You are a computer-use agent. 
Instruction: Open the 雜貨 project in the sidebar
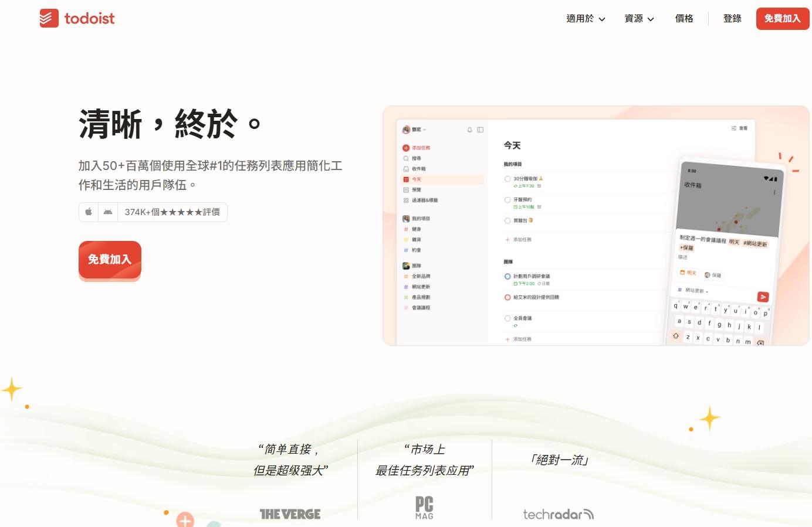[x=412, y=240]
